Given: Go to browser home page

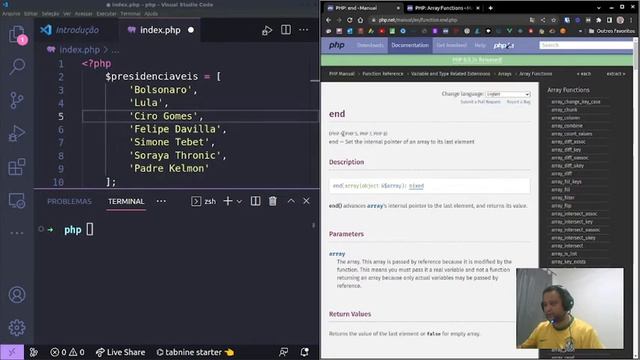Looking at the screenshot, I should tap(360, 20).
